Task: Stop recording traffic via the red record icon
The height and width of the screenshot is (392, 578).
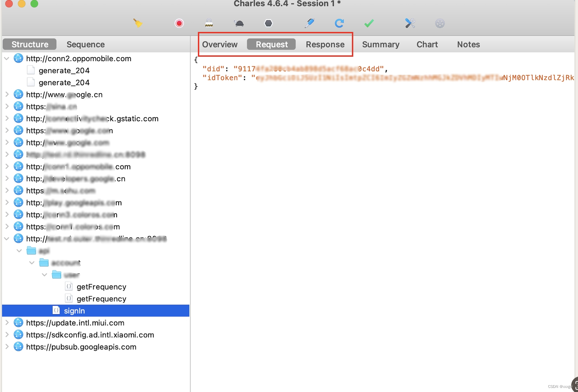Action: click(x=179, y=23)
